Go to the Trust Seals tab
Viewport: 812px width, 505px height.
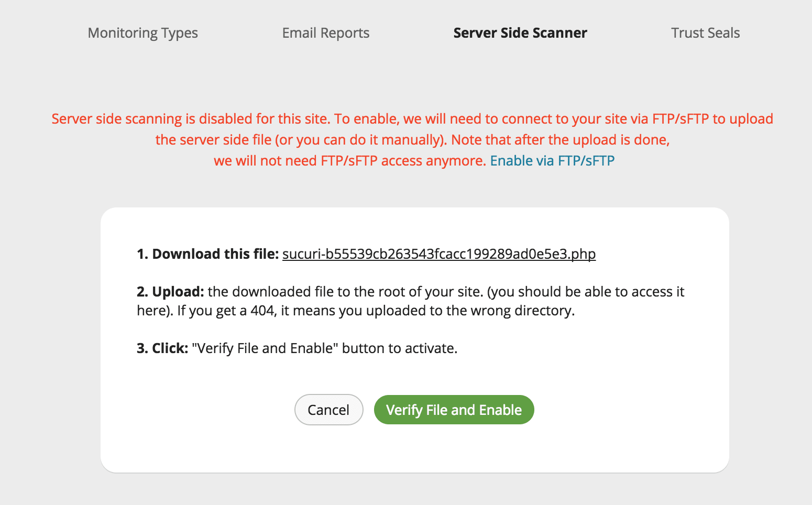[706, 33]
